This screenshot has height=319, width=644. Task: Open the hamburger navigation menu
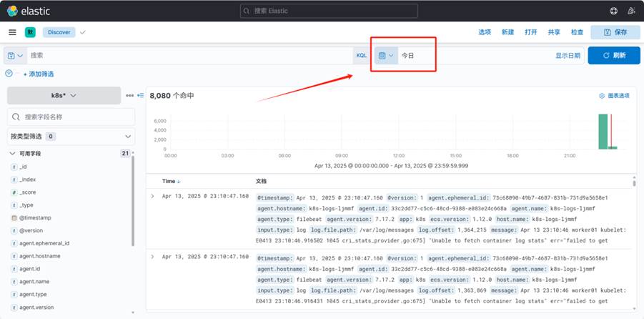(13, 32)
